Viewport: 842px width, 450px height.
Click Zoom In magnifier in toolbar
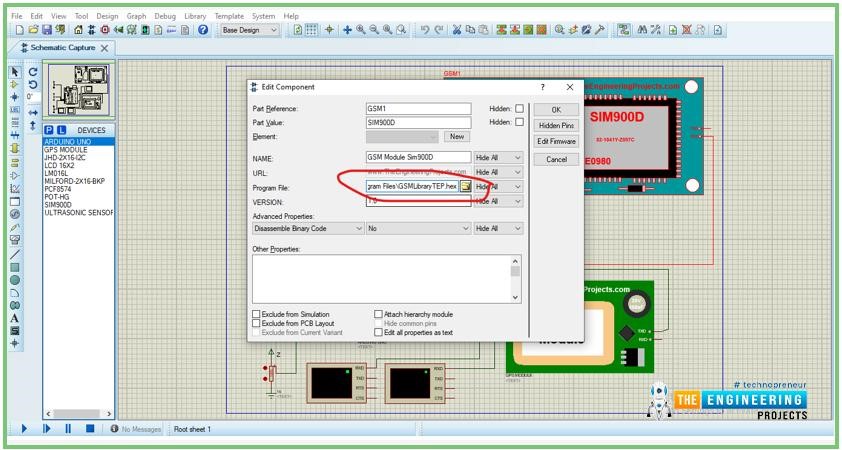coord(361,30)
